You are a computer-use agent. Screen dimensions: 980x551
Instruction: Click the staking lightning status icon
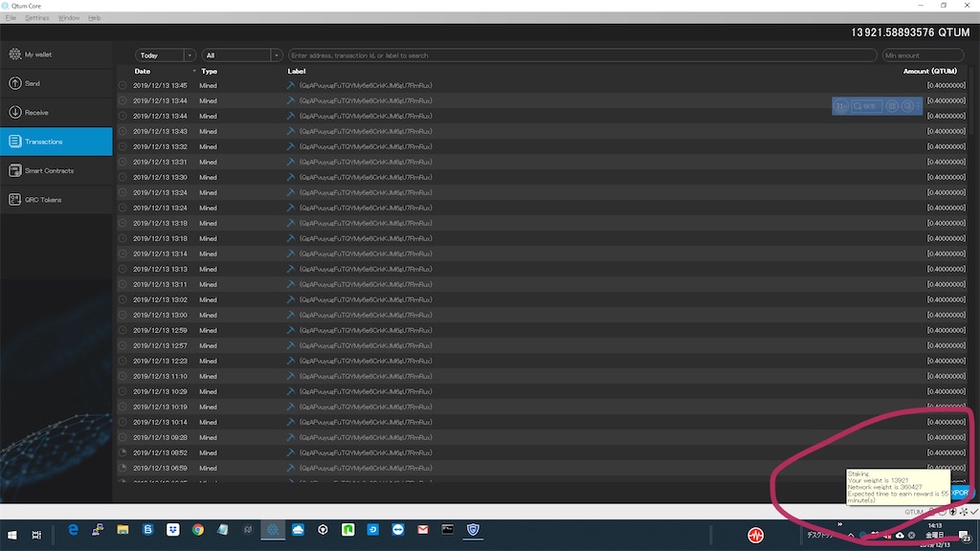point(952,512)
